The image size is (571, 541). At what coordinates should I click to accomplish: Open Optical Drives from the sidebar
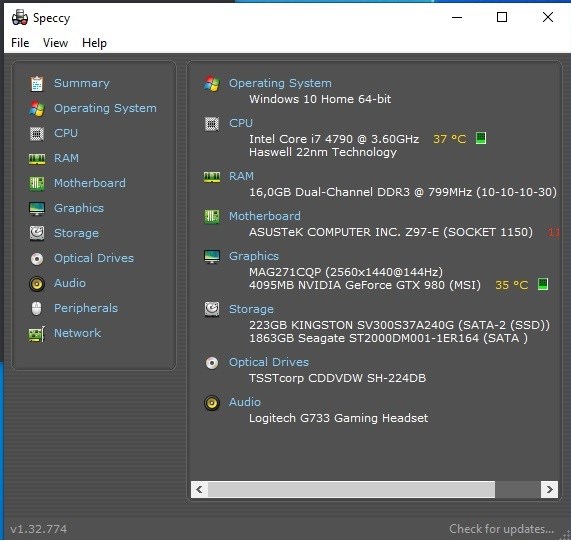(94, 258)
